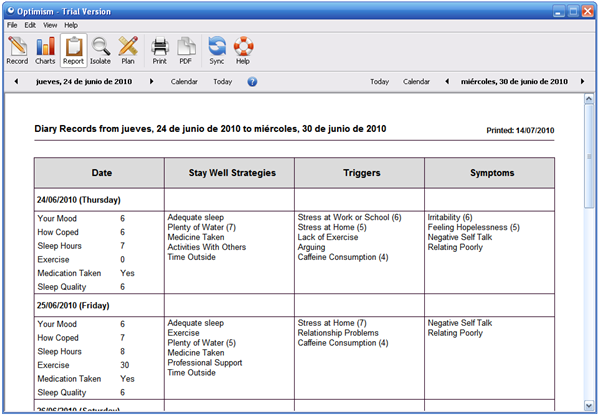Go to previous end date arrow
Screen dimensions: 599x415
pos(447,81)
